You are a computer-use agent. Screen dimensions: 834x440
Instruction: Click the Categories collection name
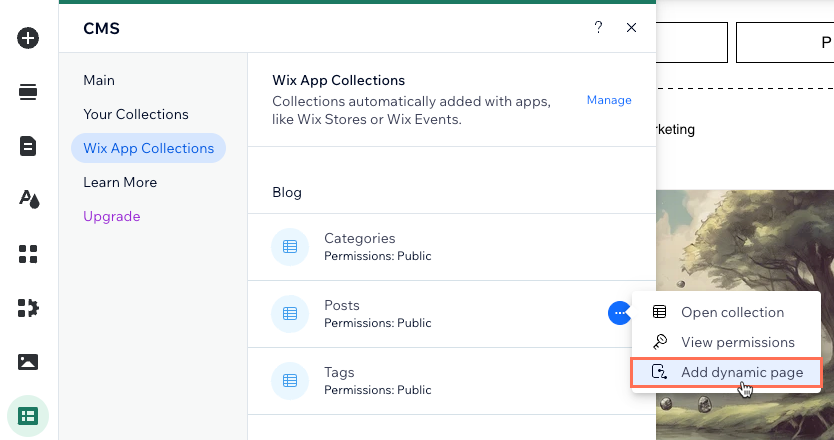click(360, 238)
